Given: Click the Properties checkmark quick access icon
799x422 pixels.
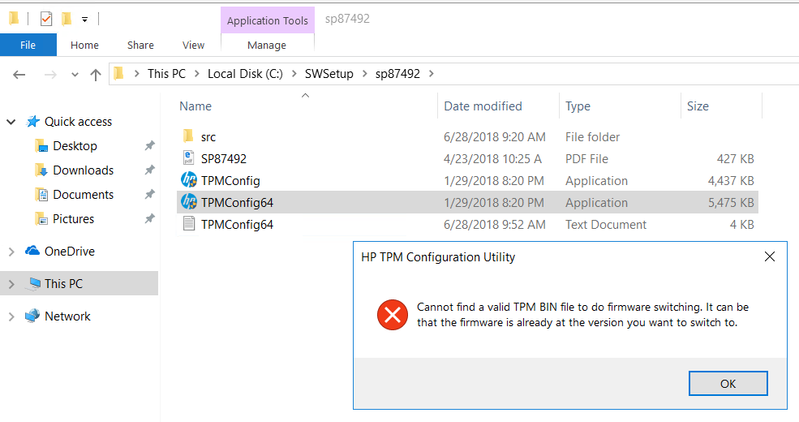Looking at the screenshot, I should pos(46,19).
